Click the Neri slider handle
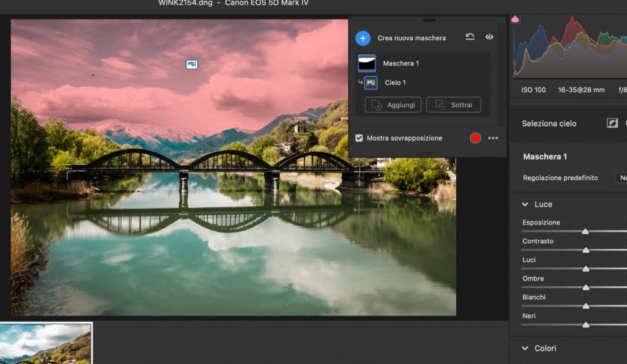The image size is (627, 364). click(586, 325)
